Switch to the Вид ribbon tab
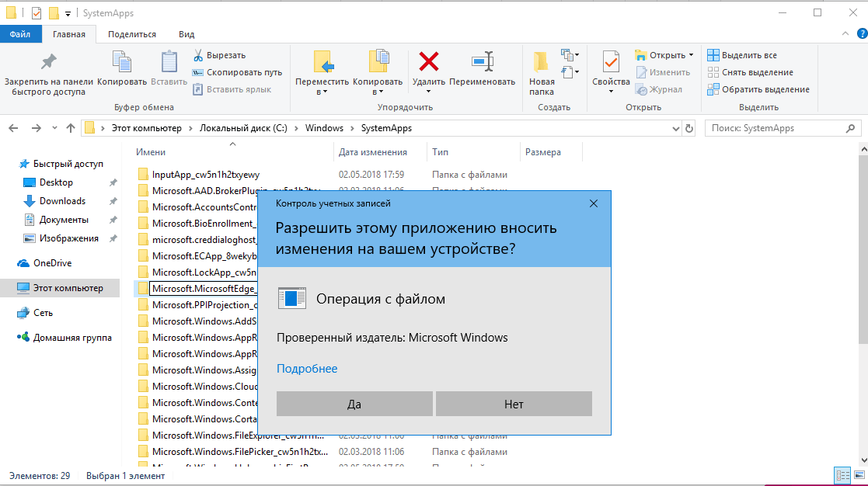 (x=186, y=34)
